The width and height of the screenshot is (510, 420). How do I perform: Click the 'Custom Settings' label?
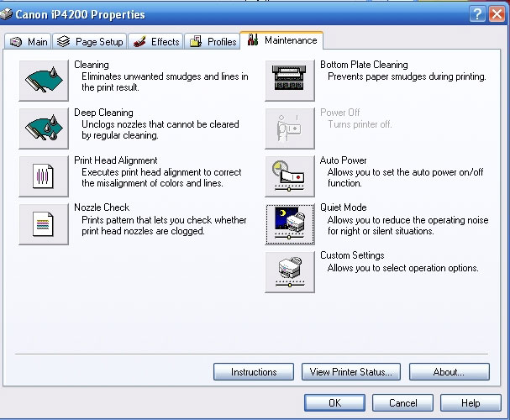(x=352, y=255)
